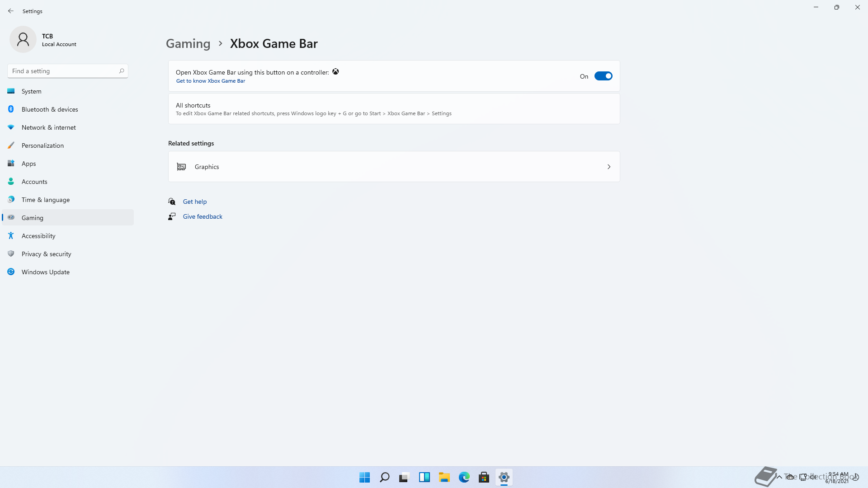Open Widgets from taskbar

point(425,477)
